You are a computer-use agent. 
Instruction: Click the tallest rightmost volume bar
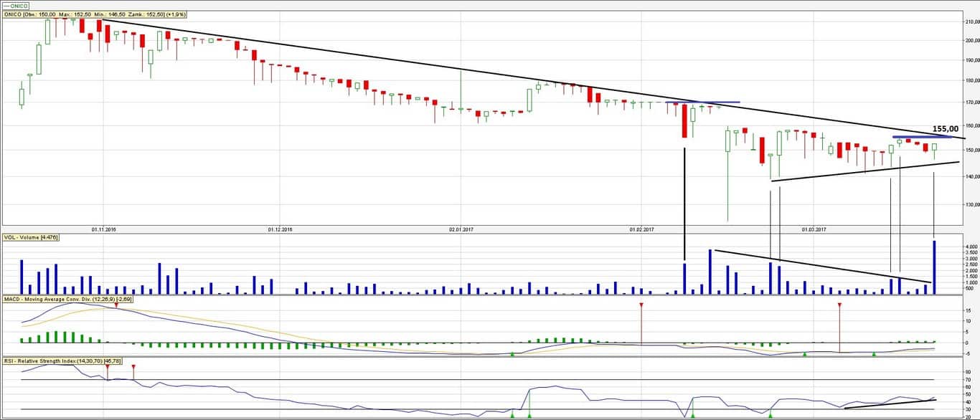point(934,267)
